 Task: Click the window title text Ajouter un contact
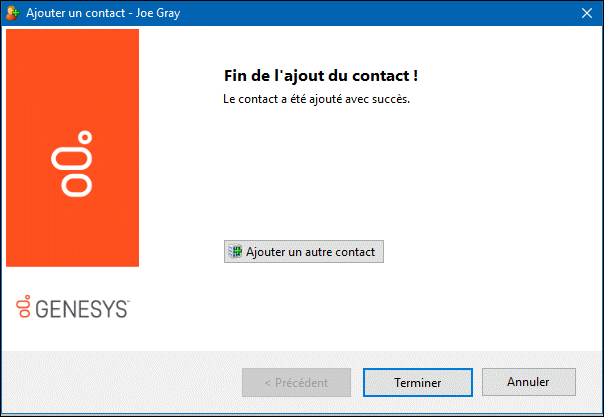(x=74, y=13)
